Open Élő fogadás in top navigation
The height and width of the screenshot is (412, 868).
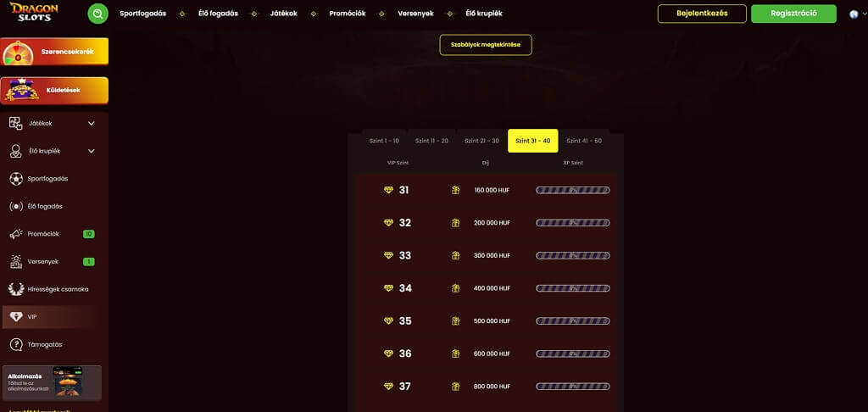(218, 14)
